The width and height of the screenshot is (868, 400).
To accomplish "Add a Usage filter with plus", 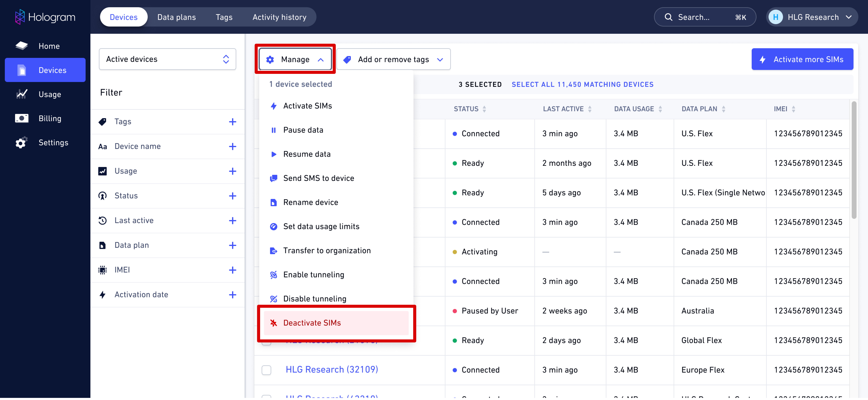I will (x=233, y=171).
